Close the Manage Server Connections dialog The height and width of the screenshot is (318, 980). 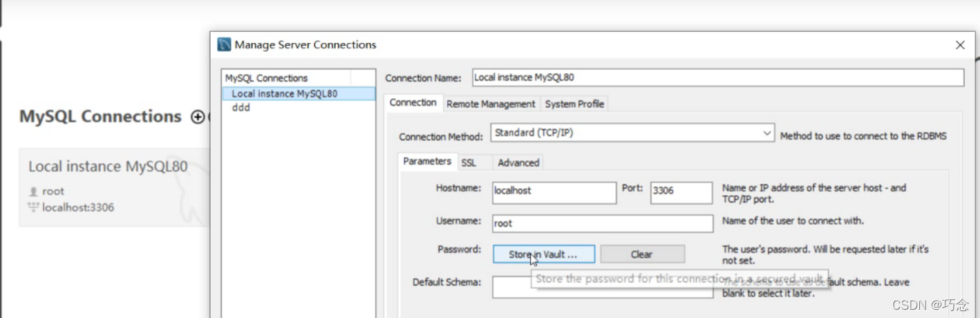click(960, 45)
